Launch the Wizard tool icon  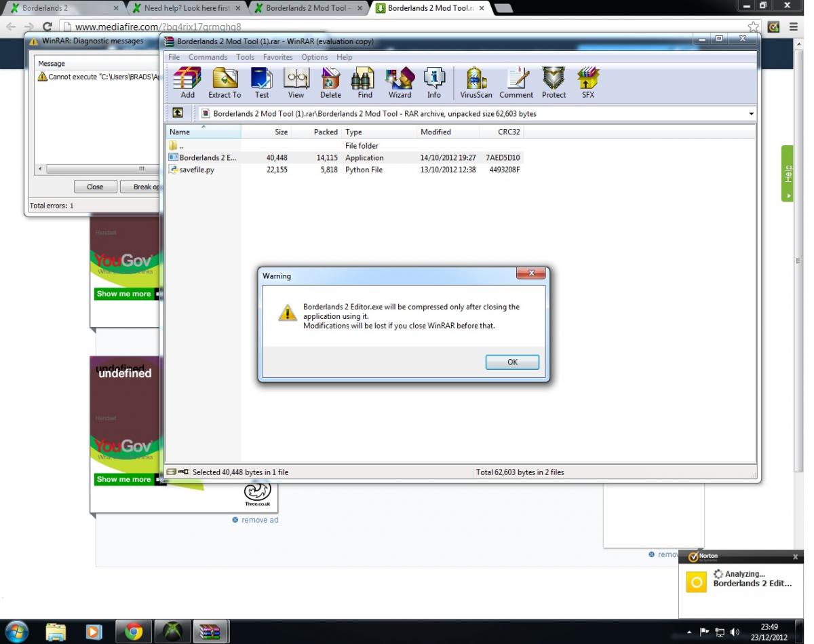pos(400,82)
